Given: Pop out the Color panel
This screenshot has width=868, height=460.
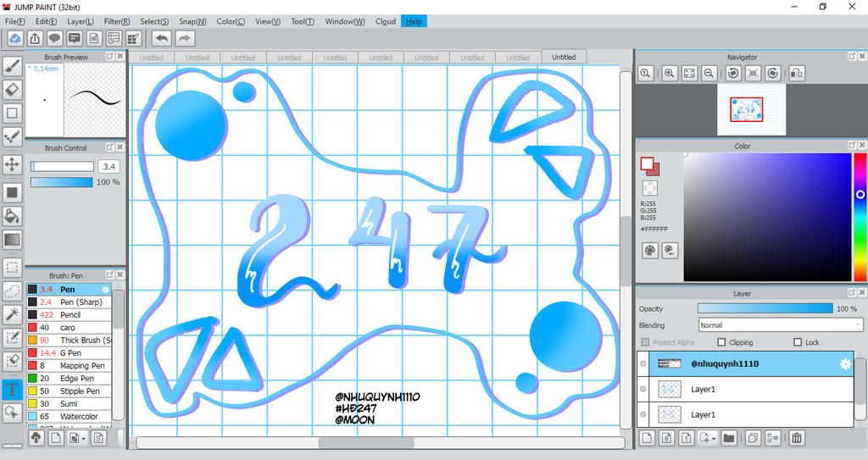Looking at the screenshot, I should [x=852, y=145].
